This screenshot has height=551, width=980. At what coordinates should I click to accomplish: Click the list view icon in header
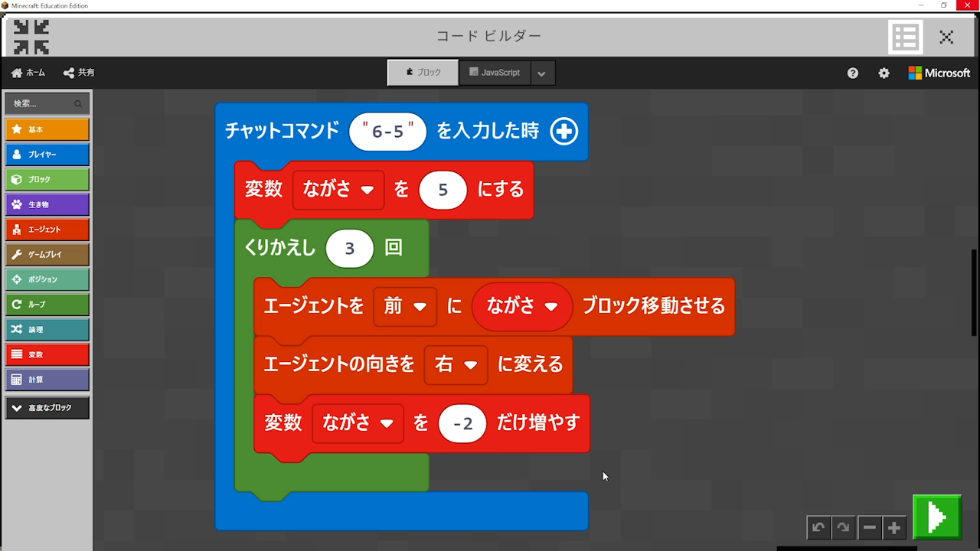[905, 37]
